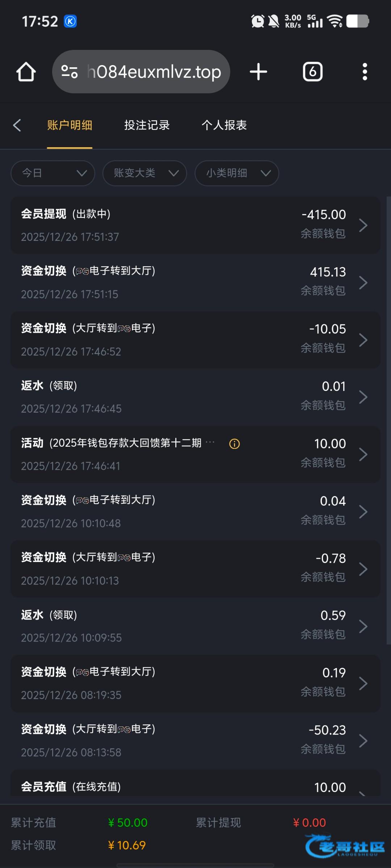Switch to the 投注记录 tab

(147, 125)
